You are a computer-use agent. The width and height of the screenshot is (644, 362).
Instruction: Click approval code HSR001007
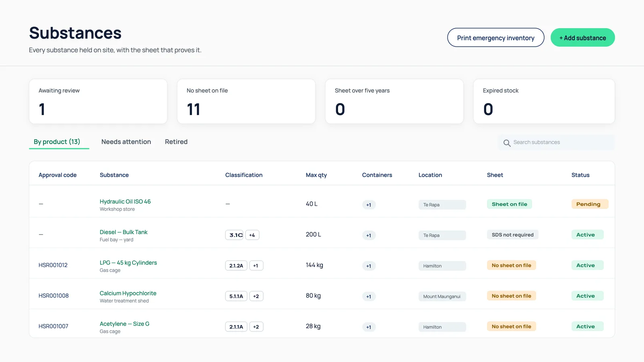pyautogui.click(x=54, y=326)
